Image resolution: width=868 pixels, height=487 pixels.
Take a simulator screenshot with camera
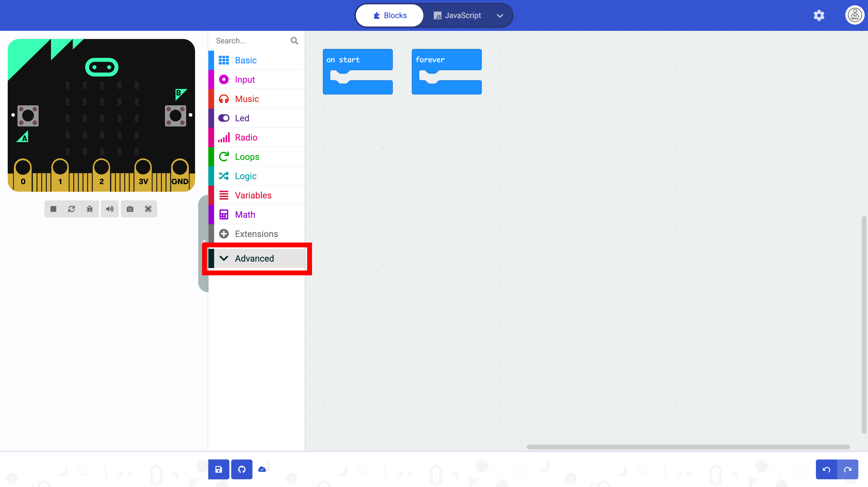pyautogui.click(x=130, y=209)
